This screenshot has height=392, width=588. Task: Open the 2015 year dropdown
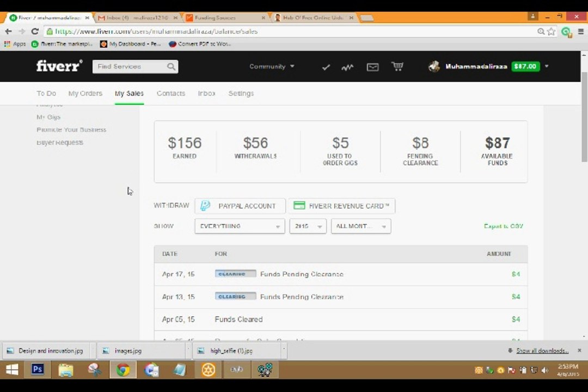(308, 226)
